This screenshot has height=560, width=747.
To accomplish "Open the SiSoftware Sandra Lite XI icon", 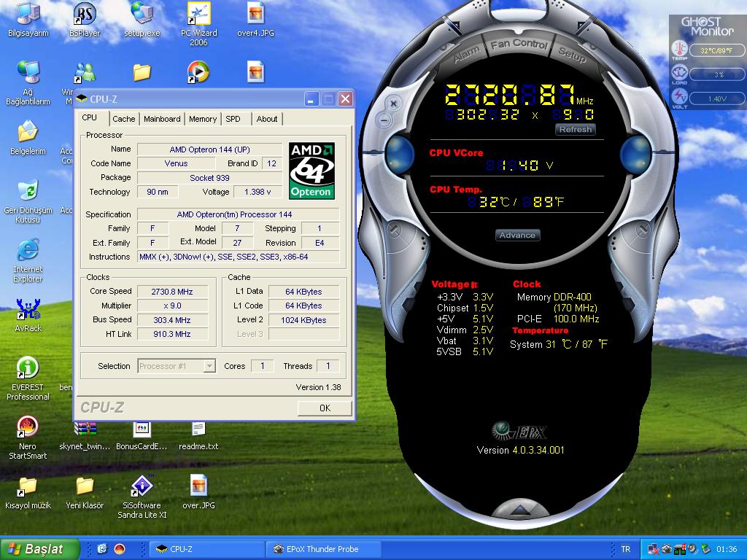I will coord(142,486).
